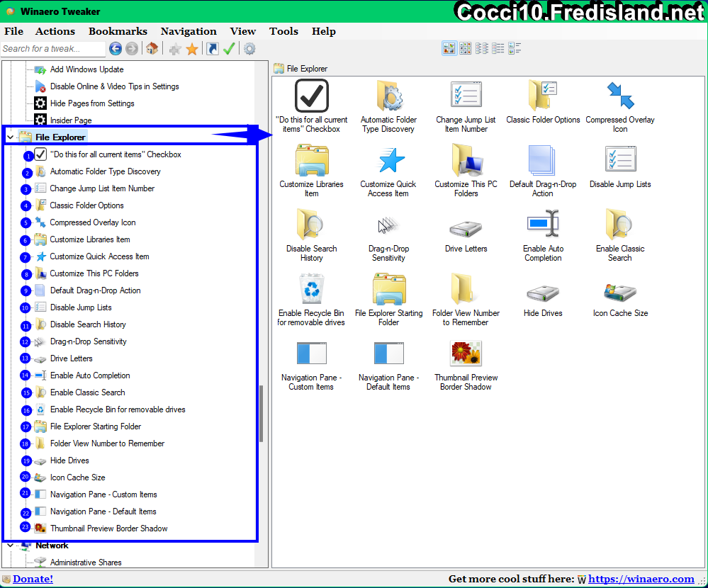Collapse the Network tree node
The height and width of the screenshot is (588, 708).
coord(10,545)
